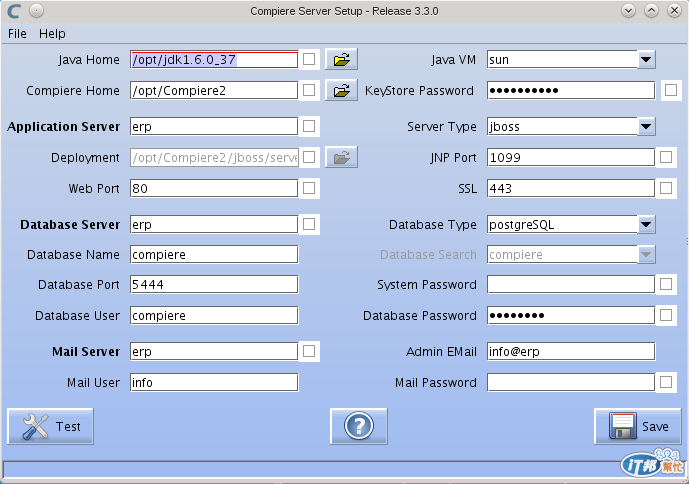
Task: Click the Deployment path field
Action: [214, 157]
